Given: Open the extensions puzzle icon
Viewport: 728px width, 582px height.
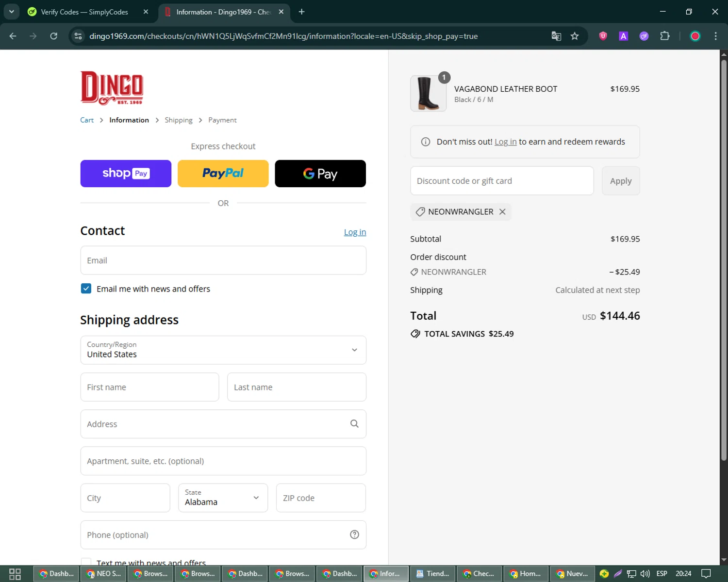Looking at the screenshot, I should tap(665, 36).
